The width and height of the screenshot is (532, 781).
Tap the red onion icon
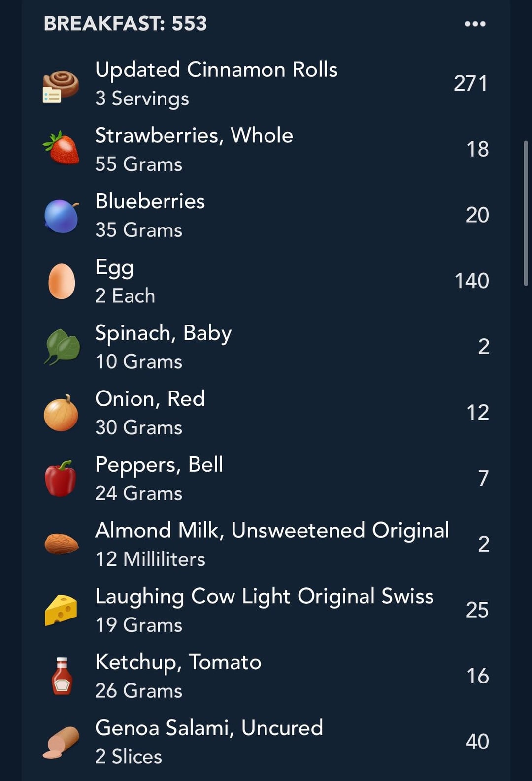61,413
